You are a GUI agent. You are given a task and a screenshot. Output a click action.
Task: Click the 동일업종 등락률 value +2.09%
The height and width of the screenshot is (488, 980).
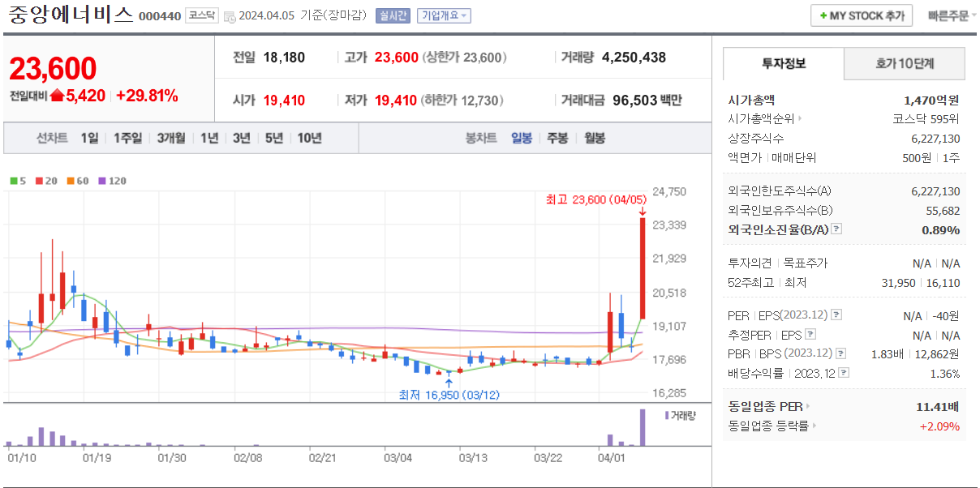click(x=939, y=426)
